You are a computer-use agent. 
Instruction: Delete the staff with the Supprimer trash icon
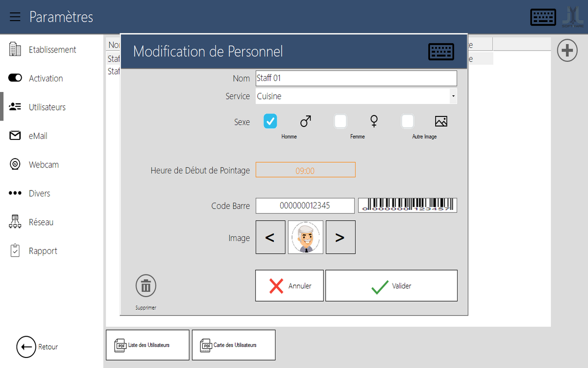(146, 286)
